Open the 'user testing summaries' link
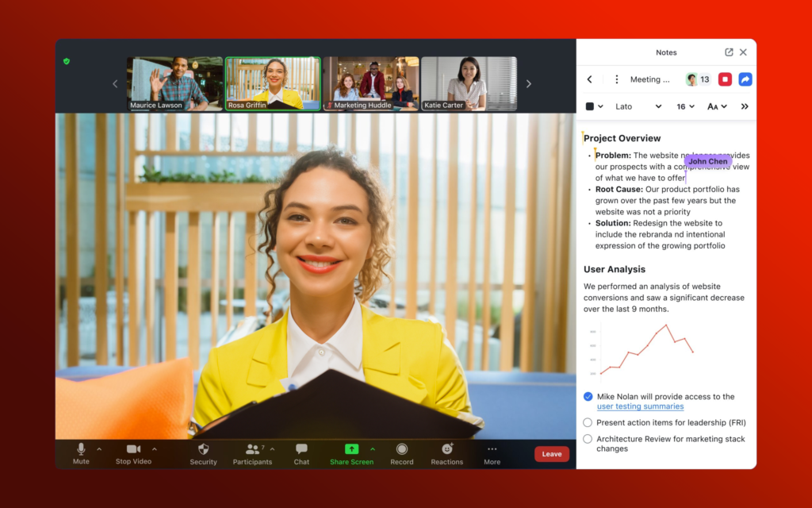Image resolution: width=812 pixels, height=508 pixels. tap(640, 406)
